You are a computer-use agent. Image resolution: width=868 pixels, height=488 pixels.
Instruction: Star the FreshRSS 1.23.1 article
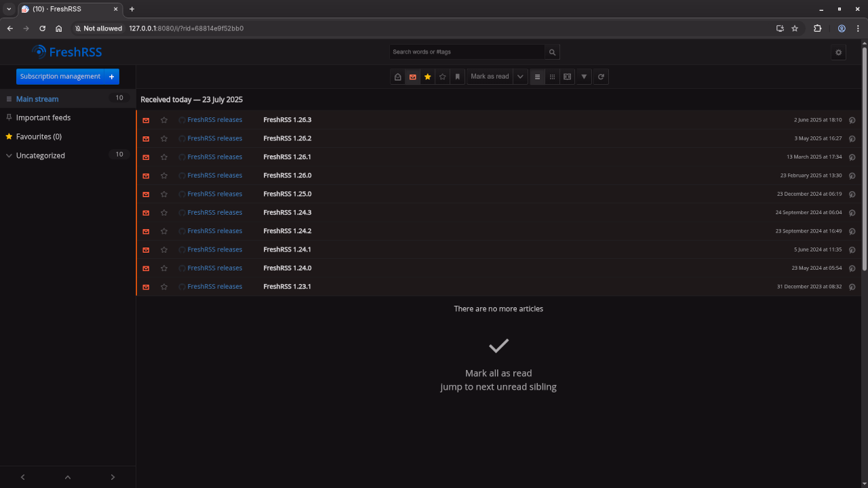click(x=164, y=287)
